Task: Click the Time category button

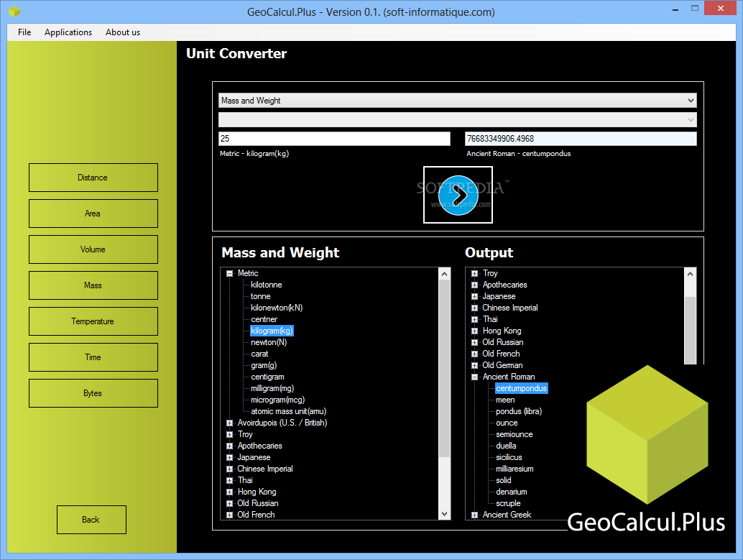Action: coord(93,357)
